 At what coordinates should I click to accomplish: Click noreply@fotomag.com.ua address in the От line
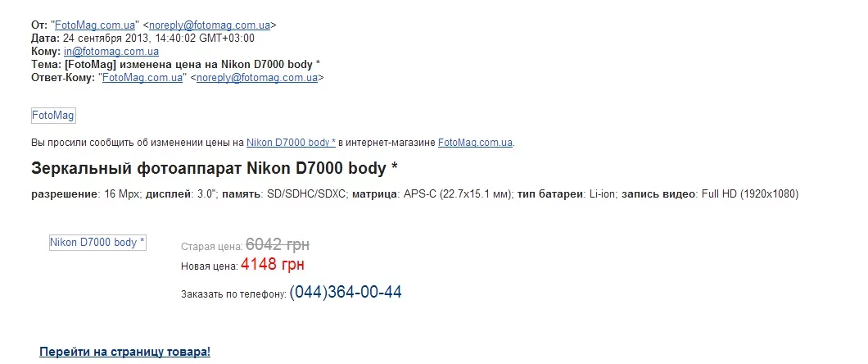[210, 25]
